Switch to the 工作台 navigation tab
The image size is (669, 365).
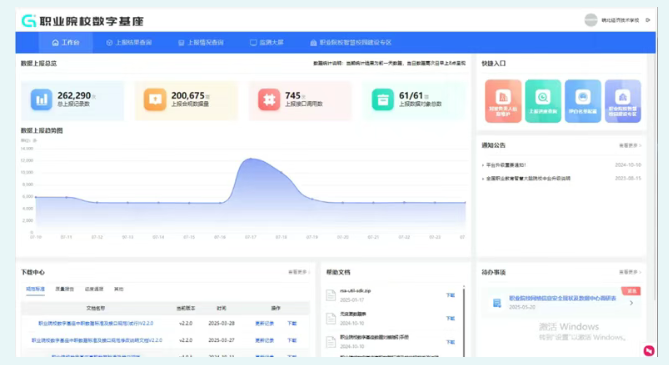click(66, 43)
